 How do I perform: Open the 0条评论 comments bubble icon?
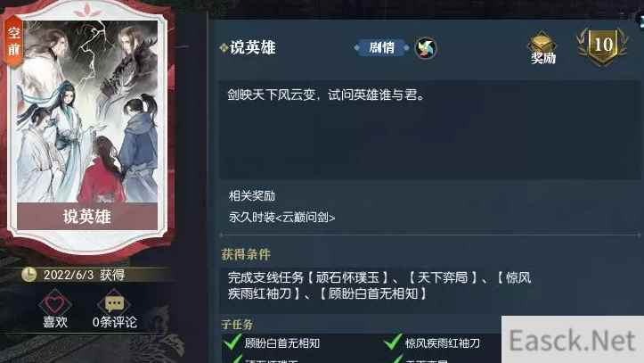(x=114, y=303)
